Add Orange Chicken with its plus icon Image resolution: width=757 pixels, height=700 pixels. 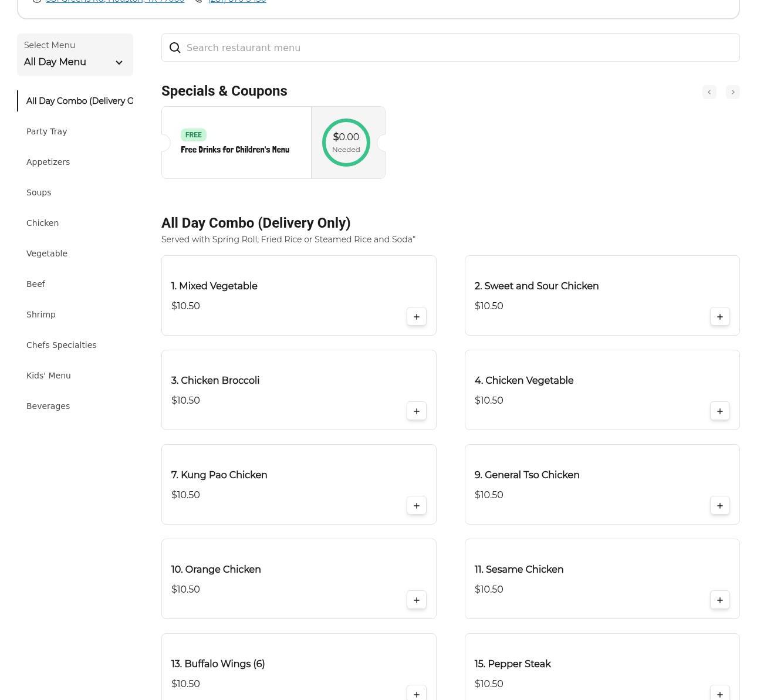[417, 600]
